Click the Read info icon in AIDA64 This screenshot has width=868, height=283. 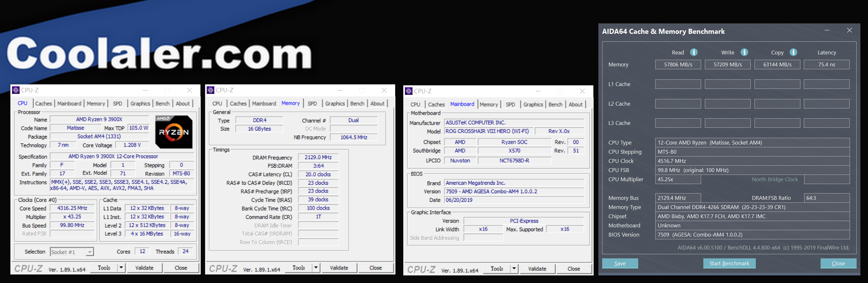coord(694,52)
